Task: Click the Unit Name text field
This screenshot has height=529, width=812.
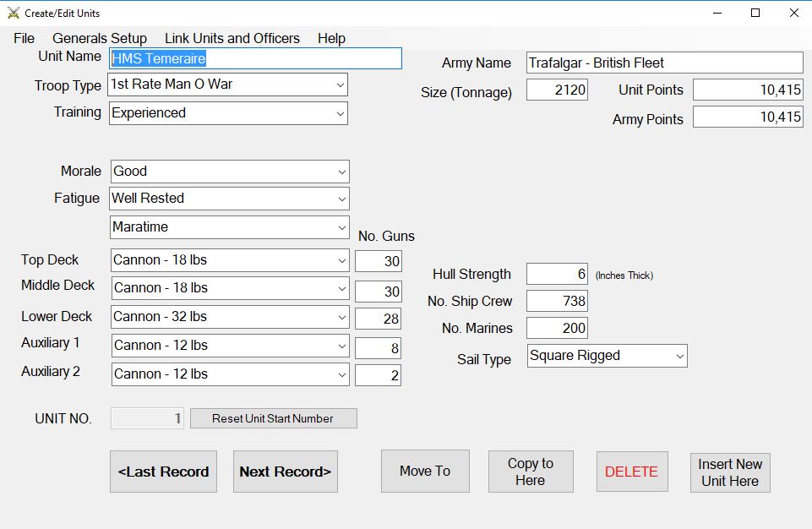Action: (x=255, y=58)
